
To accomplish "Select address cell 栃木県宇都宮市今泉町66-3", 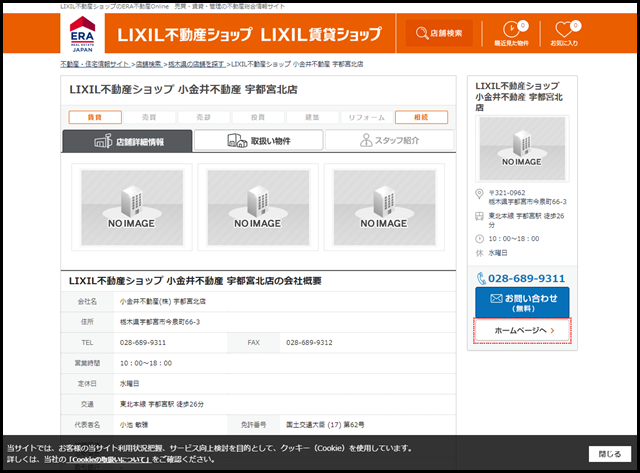I will tap(160, 322).
